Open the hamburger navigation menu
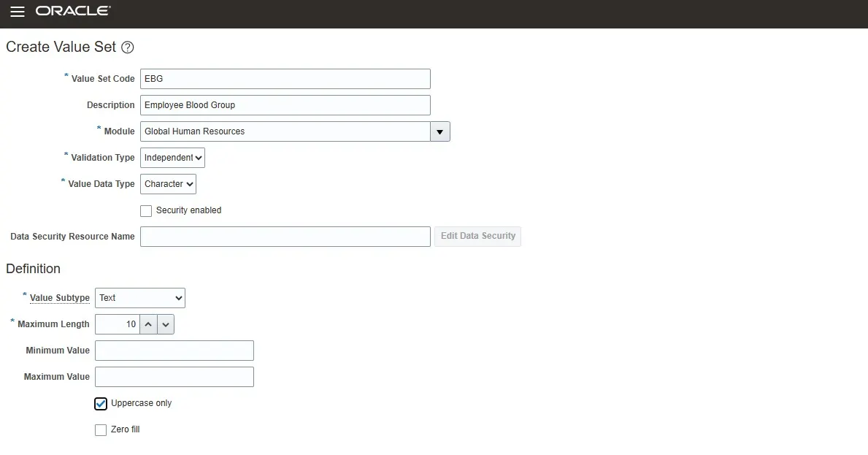The width and height of the screenshot is (868, 455). click(x=18, y=12)
